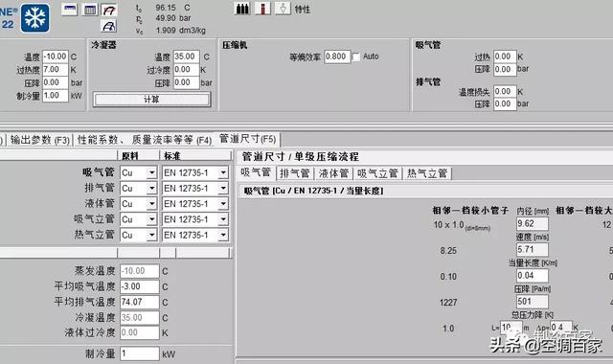The width and height of the screenshot is (613, 364).
Task: Click the 冷凝器 温度 field showing 35.00
Action: 187,57
